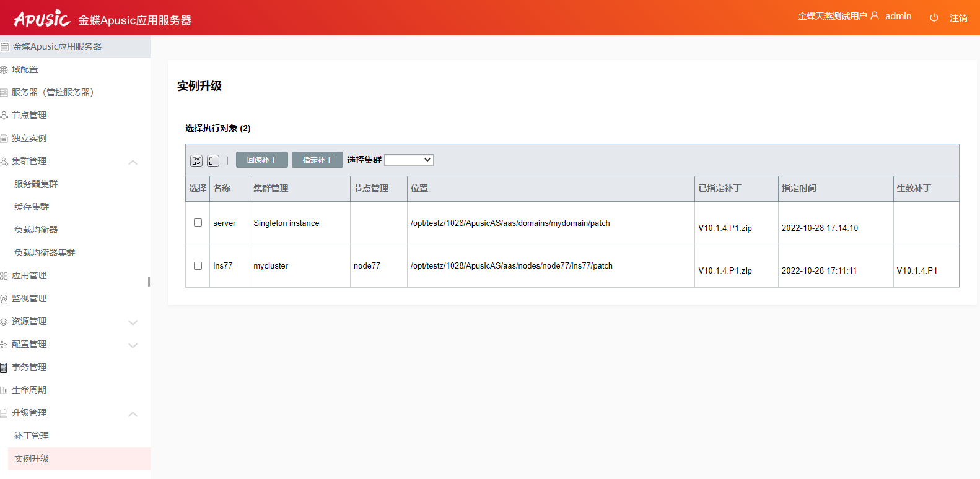Click the 监视管理 monitor icon
Image resolution: width=980 pixels, height=479 pixels.
click(4, 299)
